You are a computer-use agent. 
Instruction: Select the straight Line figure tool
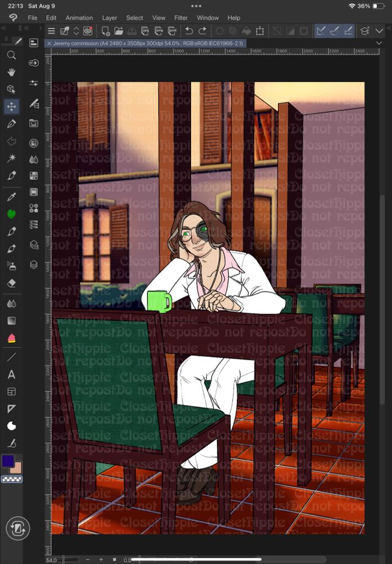click(11, 357)
